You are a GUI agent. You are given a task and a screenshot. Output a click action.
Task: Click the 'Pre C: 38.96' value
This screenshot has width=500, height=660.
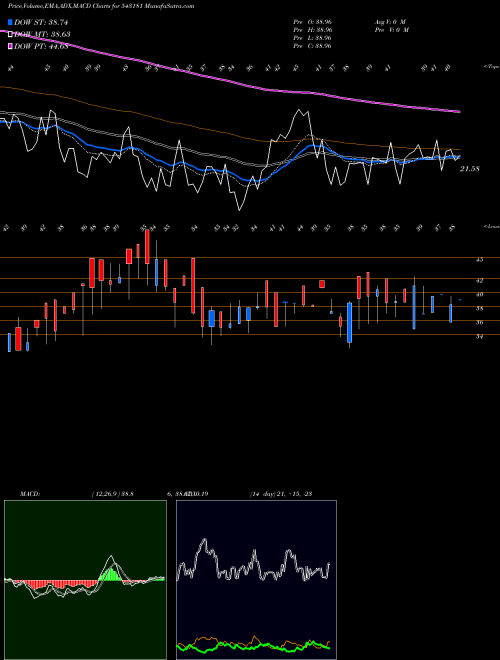313,45
